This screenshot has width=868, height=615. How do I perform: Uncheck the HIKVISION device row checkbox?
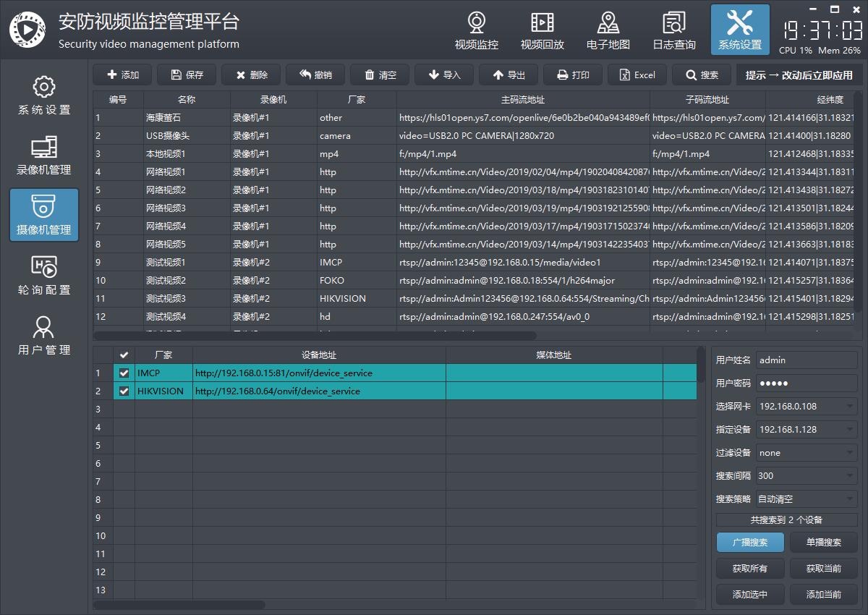click(x=124, y=391)
